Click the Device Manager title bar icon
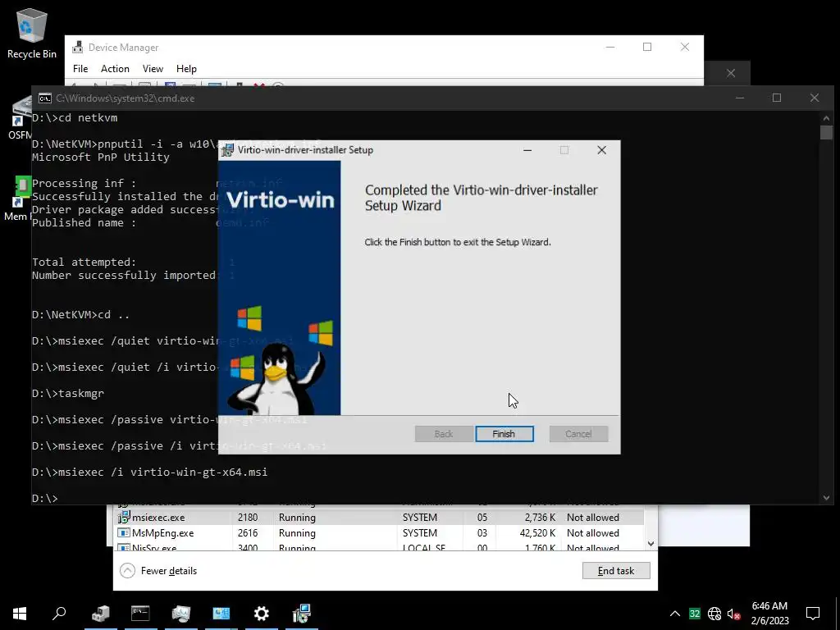The height and width of the screenshot is (630, 840). [x=78, y=47]
